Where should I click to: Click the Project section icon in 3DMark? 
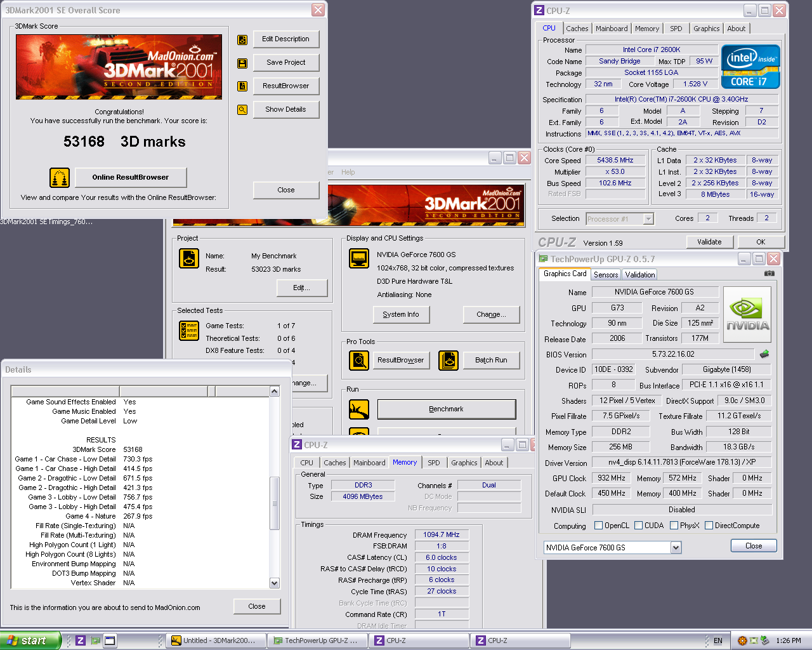click(189, 258)
